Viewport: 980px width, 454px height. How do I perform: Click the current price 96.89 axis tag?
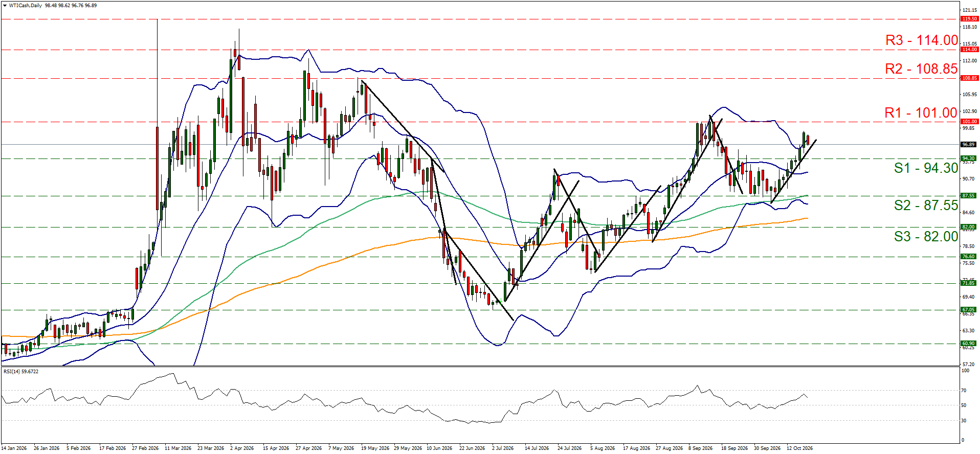pyautogui.click(x=969, y=145)
